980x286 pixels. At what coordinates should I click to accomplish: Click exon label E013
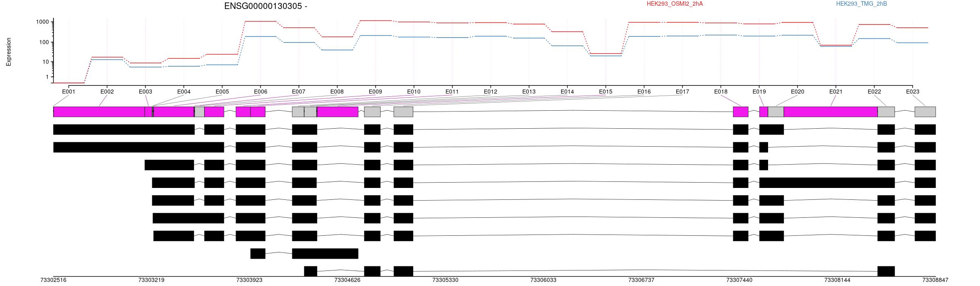tap(529, 92)
